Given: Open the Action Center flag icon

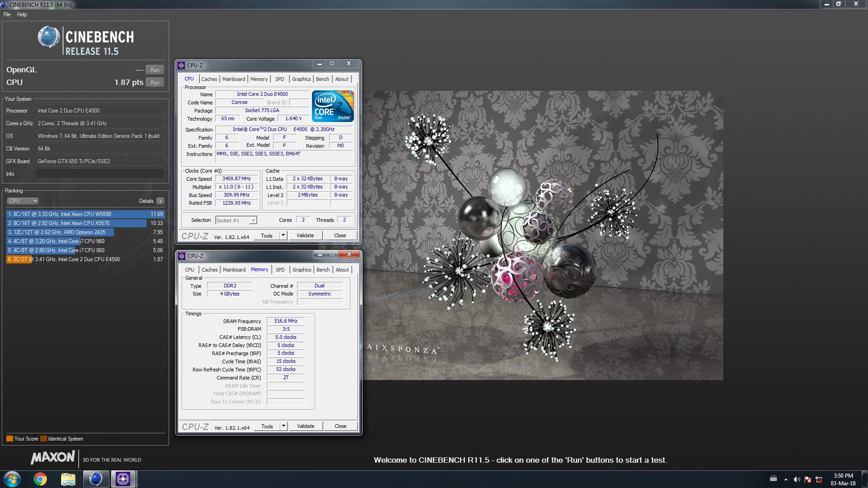Looking at the screenshot, I should (808, 479).
